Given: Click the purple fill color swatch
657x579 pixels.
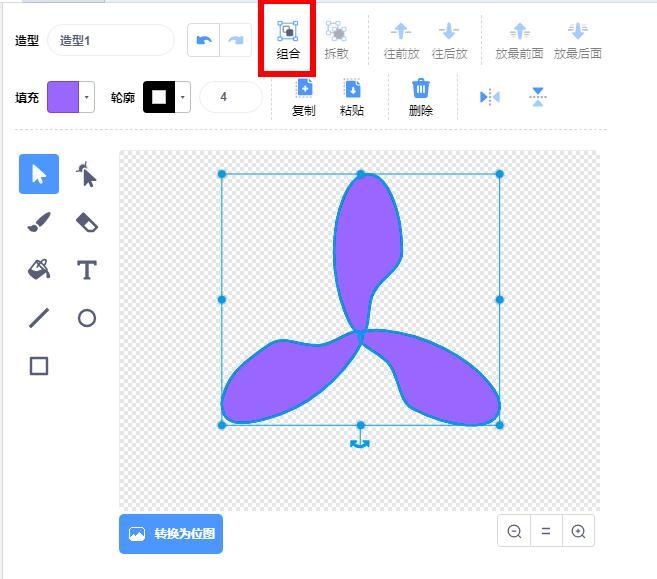Looking at the screenshot, I should [x=63, y=97].
